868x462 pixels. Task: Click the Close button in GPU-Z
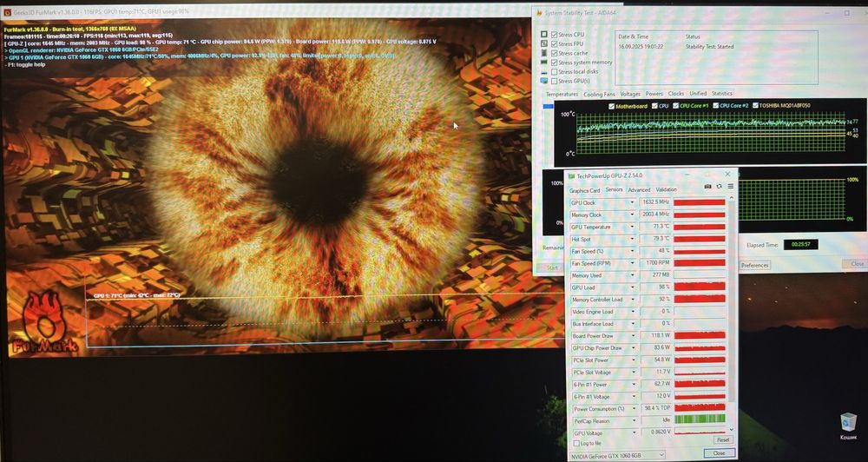(719, 453)
